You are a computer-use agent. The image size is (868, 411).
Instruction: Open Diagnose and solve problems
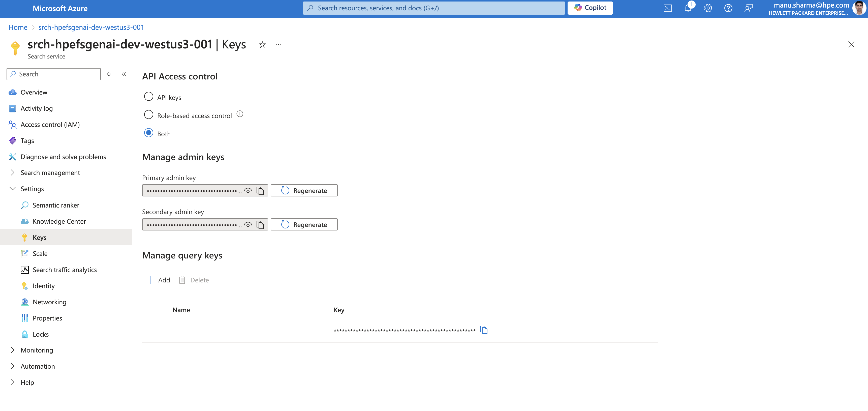coord(63,157)
